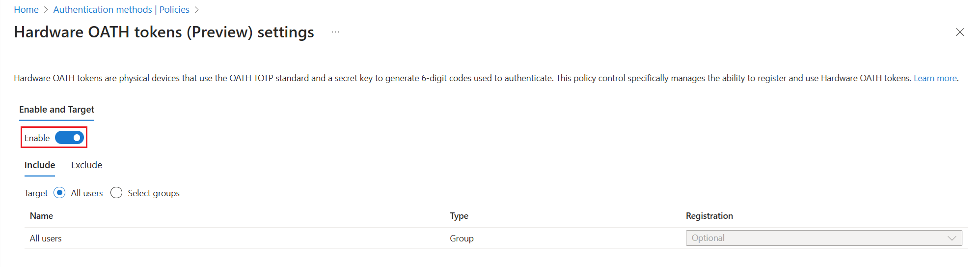
Task: Click the Name column header
Action: 41,216
